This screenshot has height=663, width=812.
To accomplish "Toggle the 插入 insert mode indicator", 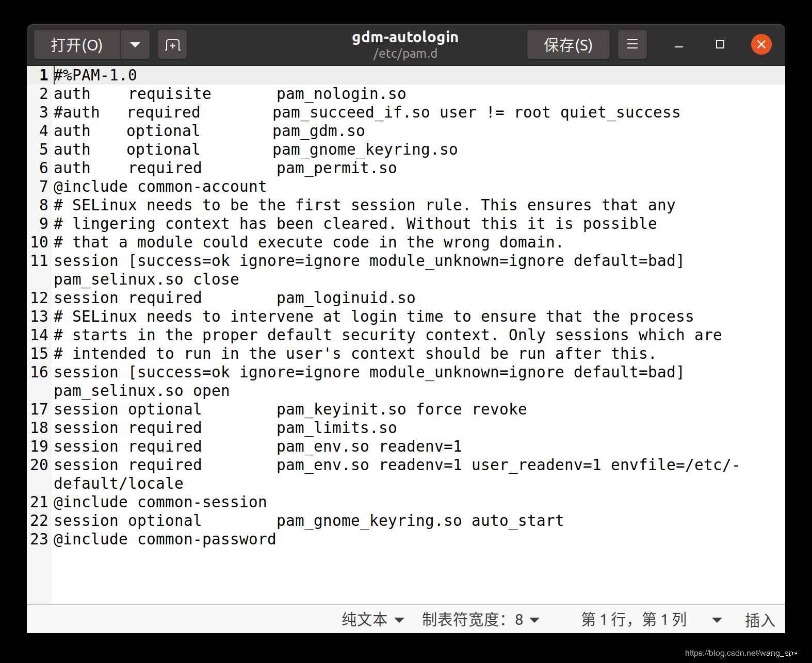I will 759,620.
